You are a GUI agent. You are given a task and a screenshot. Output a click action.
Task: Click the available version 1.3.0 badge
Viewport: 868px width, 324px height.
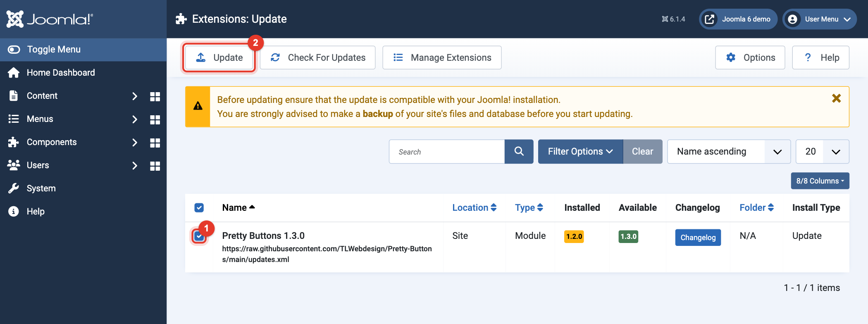click(x=628, y=236)
